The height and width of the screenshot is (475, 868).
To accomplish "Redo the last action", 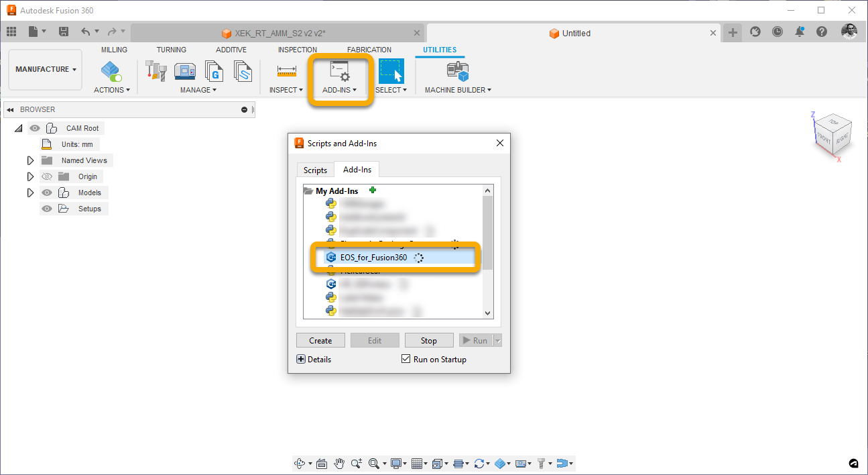I will (x=112, y=32).
